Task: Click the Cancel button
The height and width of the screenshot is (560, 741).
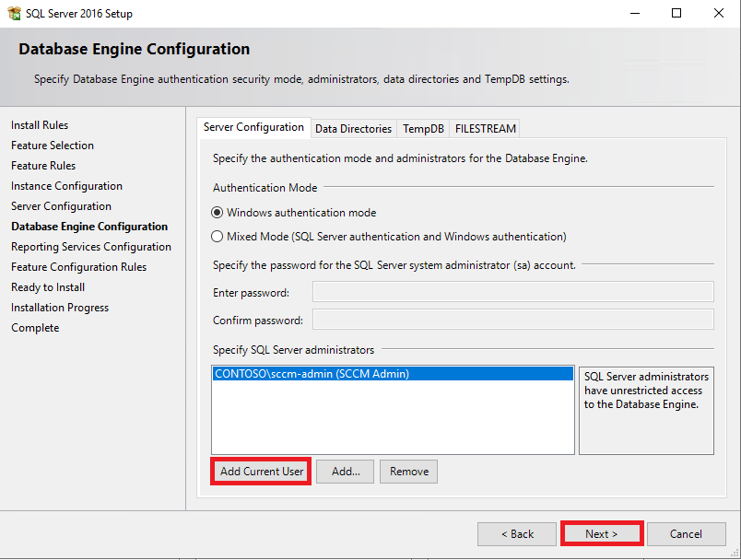Action: click(x=687, y=533)
